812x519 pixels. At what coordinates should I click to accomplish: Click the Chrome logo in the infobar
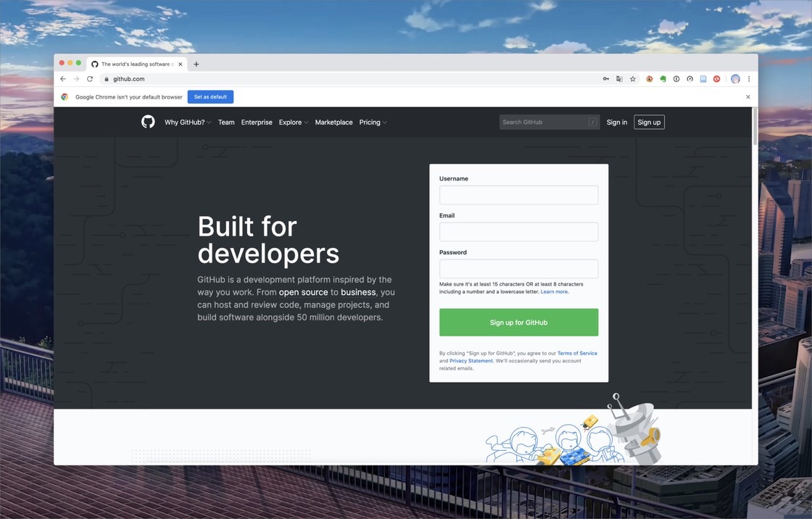coord(65,97)
